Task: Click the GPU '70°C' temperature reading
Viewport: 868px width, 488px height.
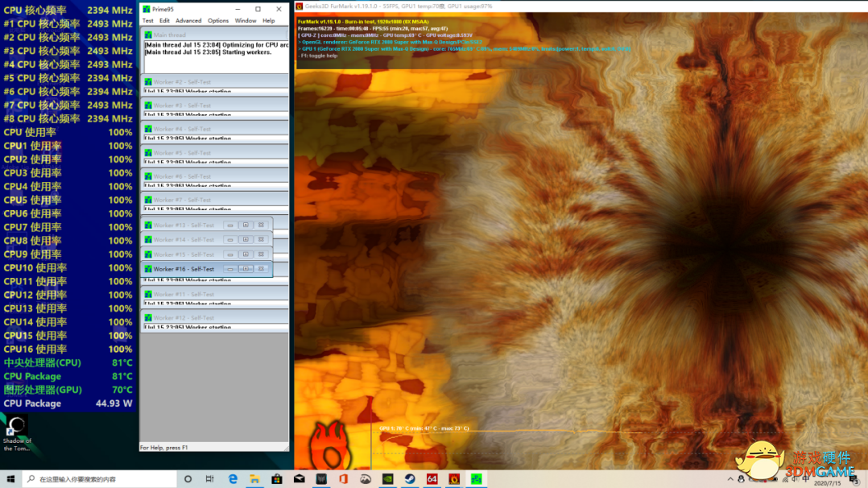Action: point(122,390)
